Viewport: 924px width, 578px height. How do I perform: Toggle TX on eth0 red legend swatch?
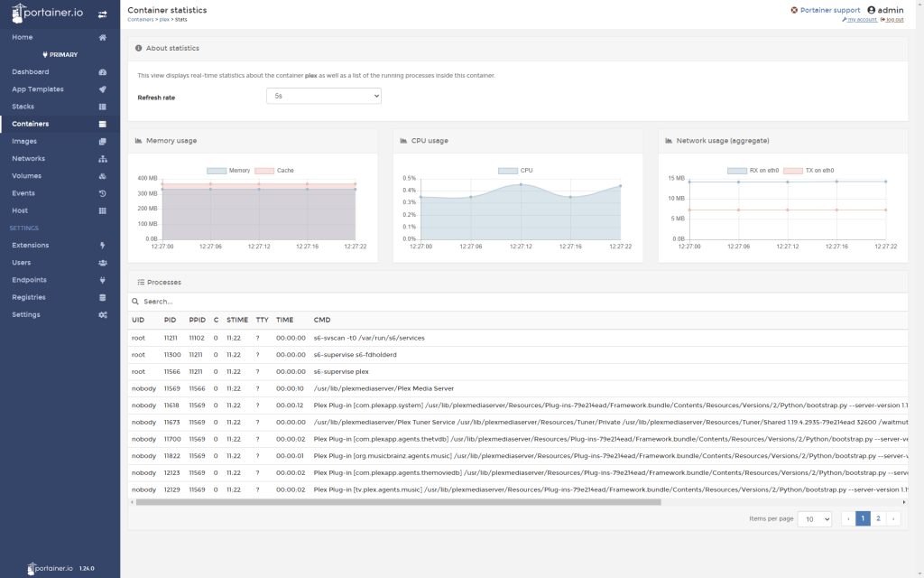point(792,171)
